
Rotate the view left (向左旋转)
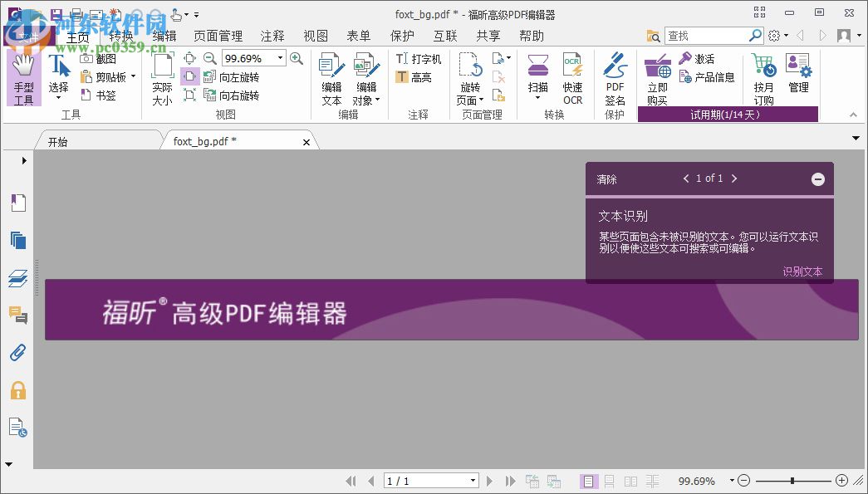pyautogui.click(x=238, y=76)
